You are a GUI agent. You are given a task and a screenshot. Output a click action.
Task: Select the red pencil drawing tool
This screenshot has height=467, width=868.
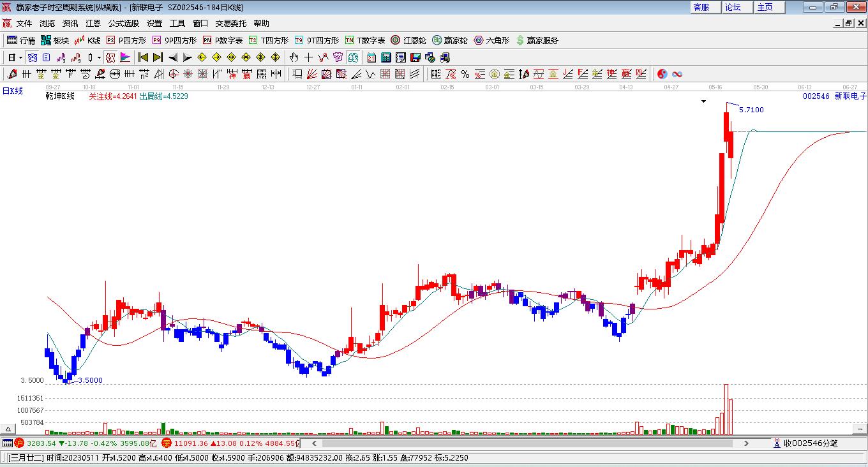pyautogui.click(x=11, y=74)
